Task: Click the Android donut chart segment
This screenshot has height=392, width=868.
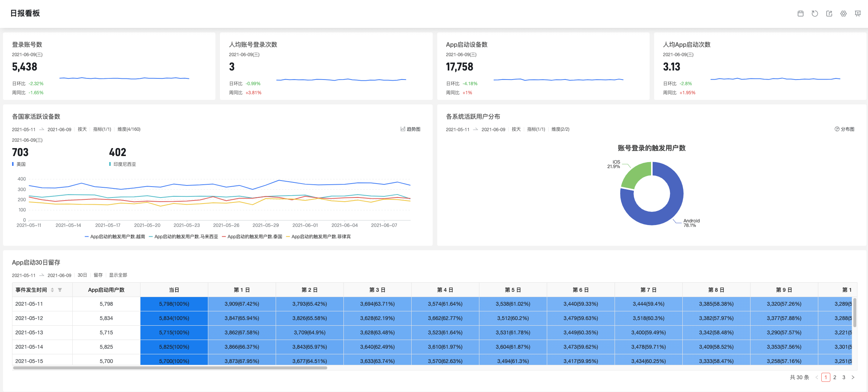Action: point(670,211)
